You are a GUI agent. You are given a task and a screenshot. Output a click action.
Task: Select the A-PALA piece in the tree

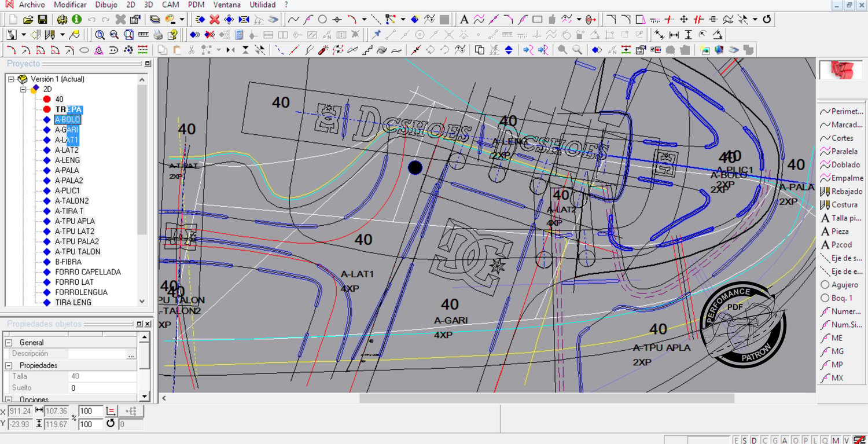pyautogui.click(x=67, y=170)
